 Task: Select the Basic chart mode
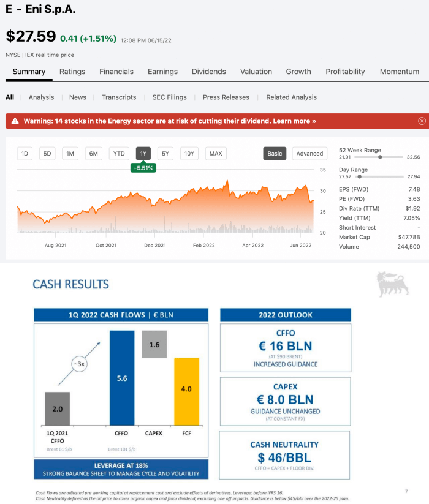point(275,153)
